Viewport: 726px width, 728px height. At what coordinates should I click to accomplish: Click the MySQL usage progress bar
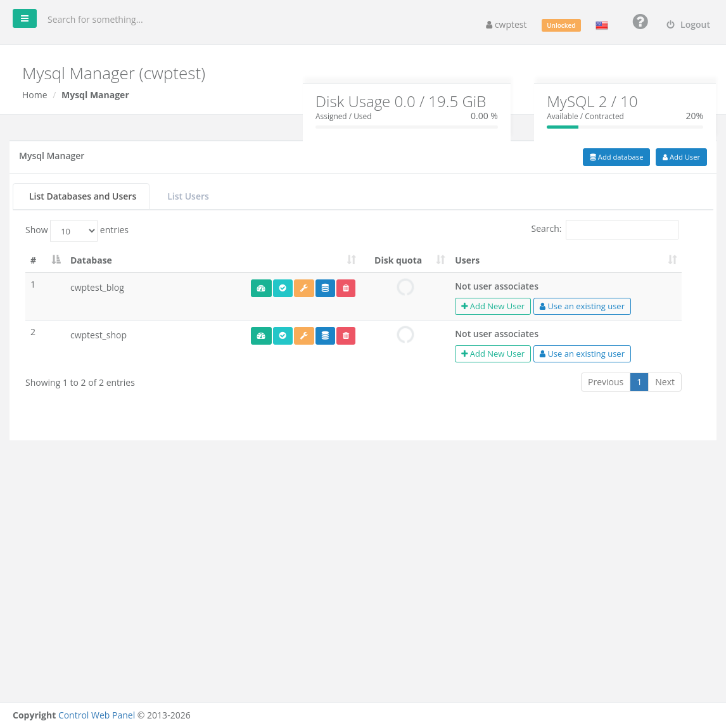pos(625,127)
